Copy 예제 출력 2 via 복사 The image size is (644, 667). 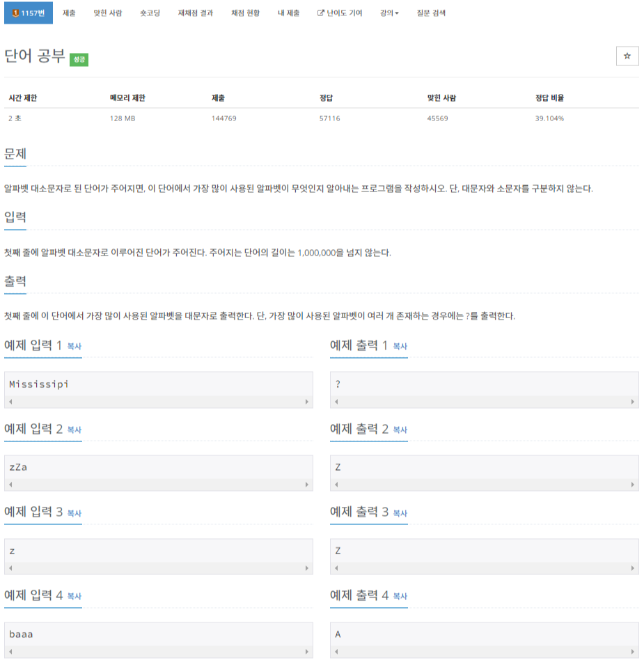[x=400, y=430]
